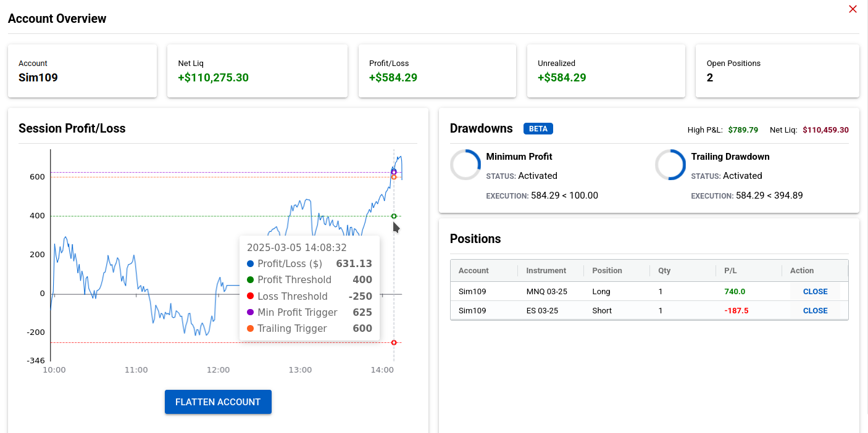The image size is (868, 433).
Task: Click the Minimum Profit circular gauge
Action: (x=465, y=165)
